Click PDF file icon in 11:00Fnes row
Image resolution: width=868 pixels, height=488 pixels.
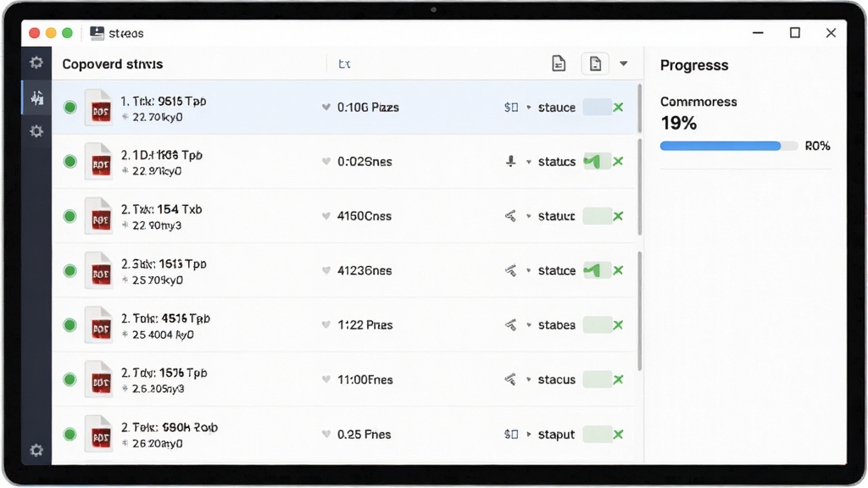pos(99,380)
